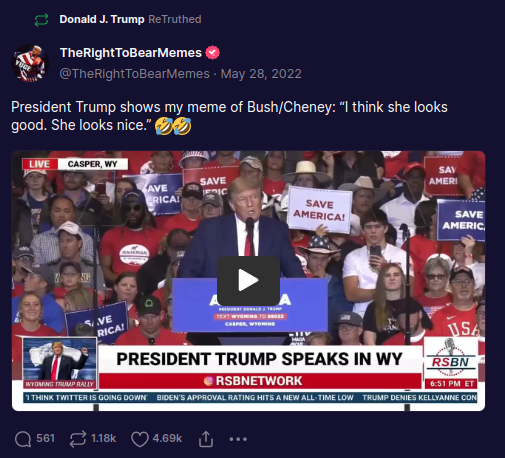The image size is (505, 458).
Task: Click the RSBN logo in the video
Action: coord(451,359)
